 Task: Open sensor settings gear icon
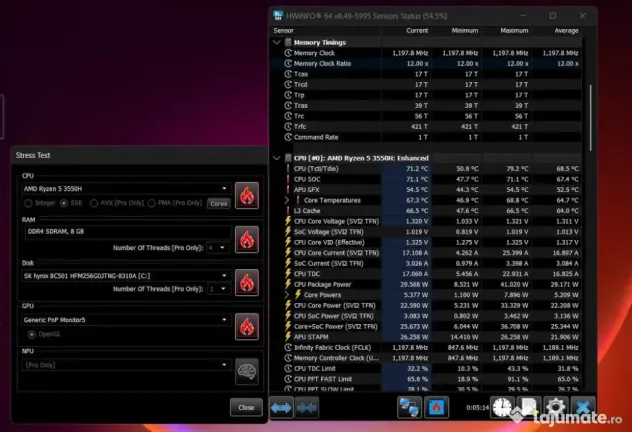click(555, 407)
